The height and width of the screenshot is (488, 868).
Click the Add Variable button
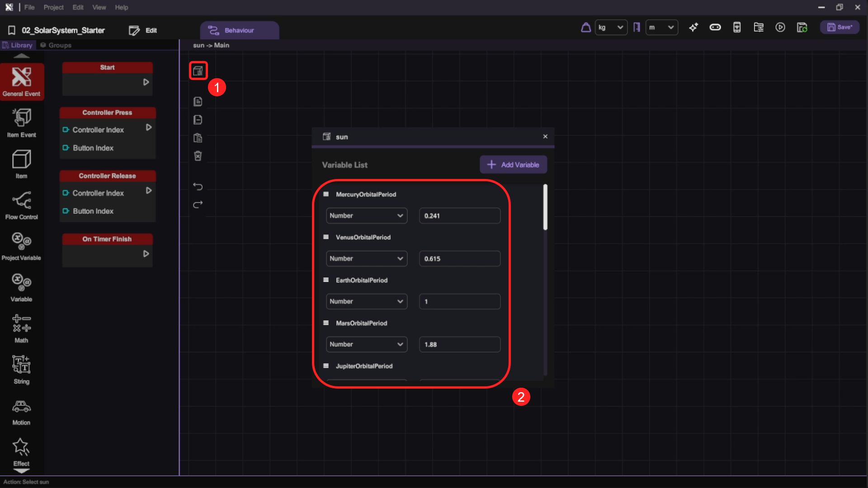(513, 165)
